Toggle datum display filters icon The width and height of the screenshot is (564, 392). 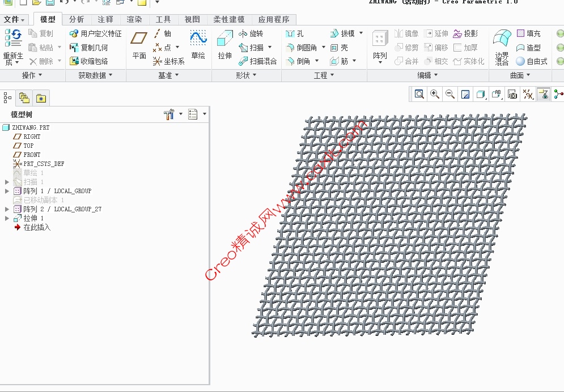528,94
